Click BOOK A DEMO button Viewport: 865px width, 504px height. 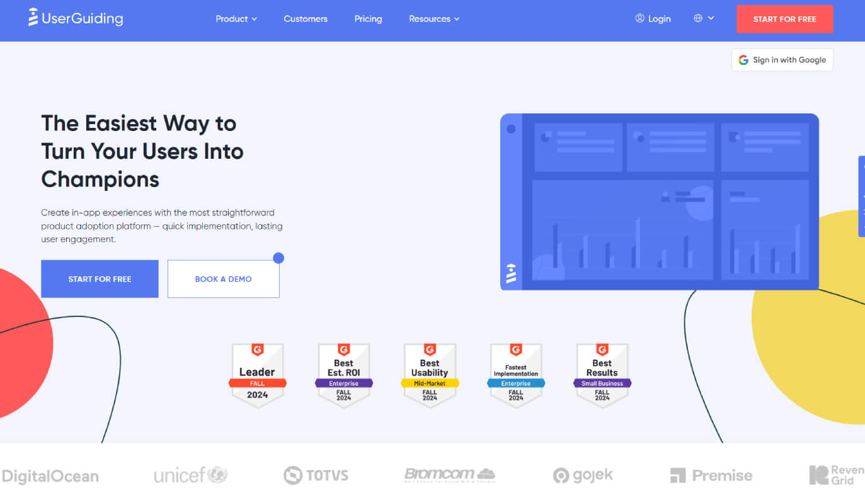point(223,279)
